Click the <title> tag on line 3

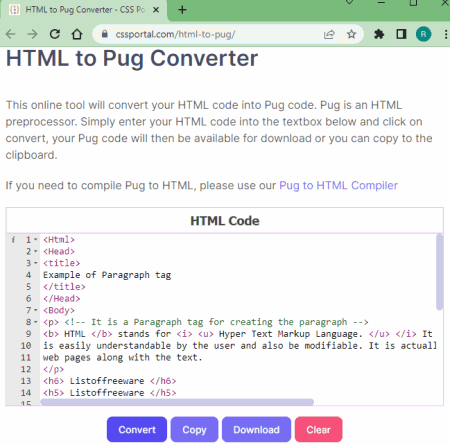coord(61,263)
